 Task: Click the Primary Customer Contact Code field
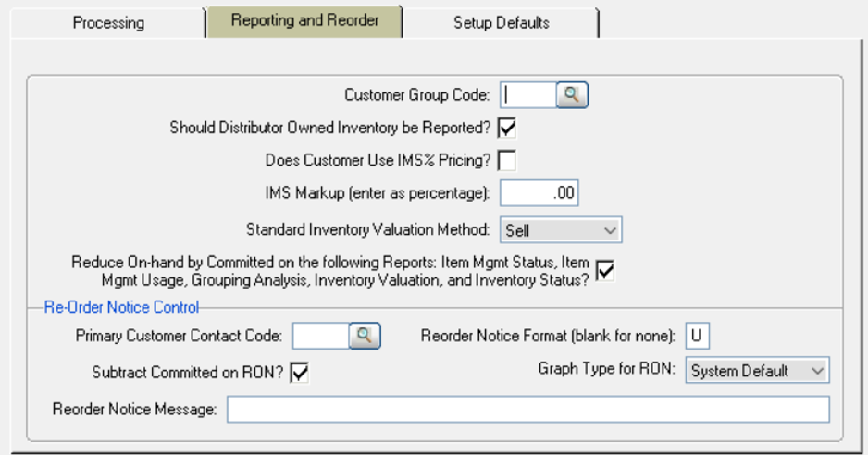pyautogui.click(x=321, y=336)
